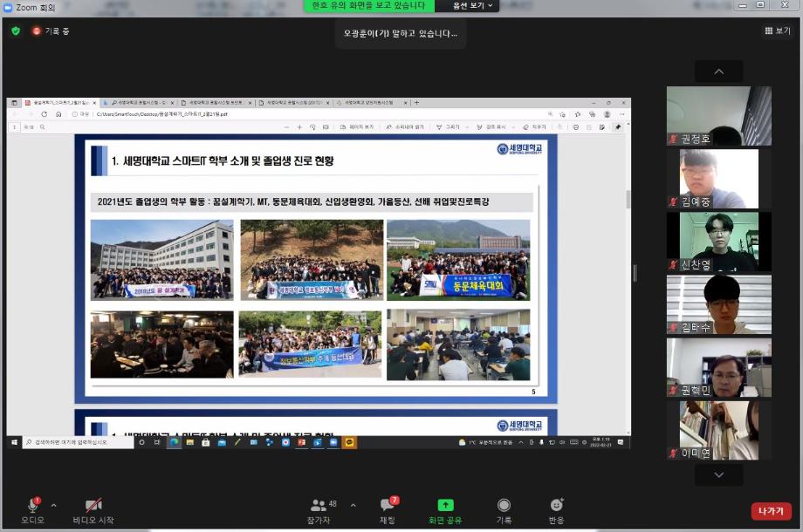This screenshot has width=803, height=532.
Task: Click the green encryption shield icon
Action: coord(16,31)
